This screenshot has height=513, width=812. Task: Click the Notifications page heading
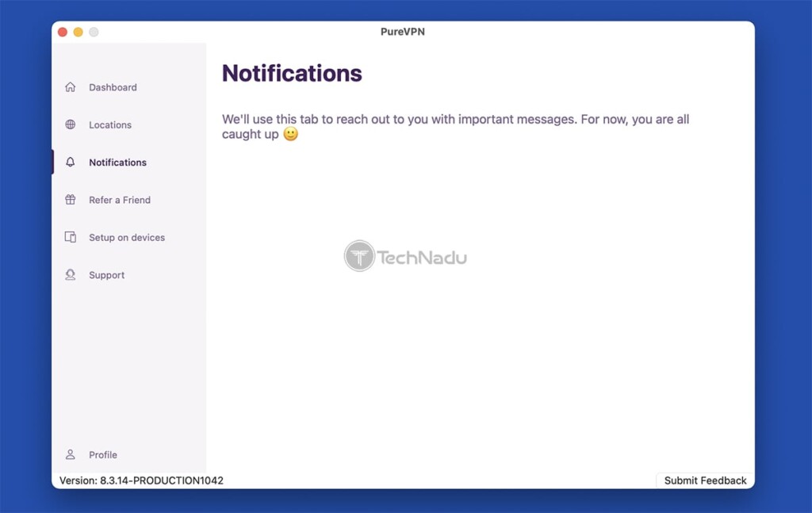292,74
